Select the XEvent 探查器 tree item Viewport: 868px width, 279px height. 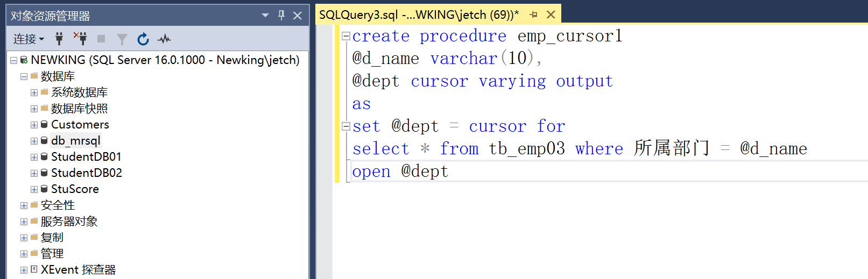point(78,270)
